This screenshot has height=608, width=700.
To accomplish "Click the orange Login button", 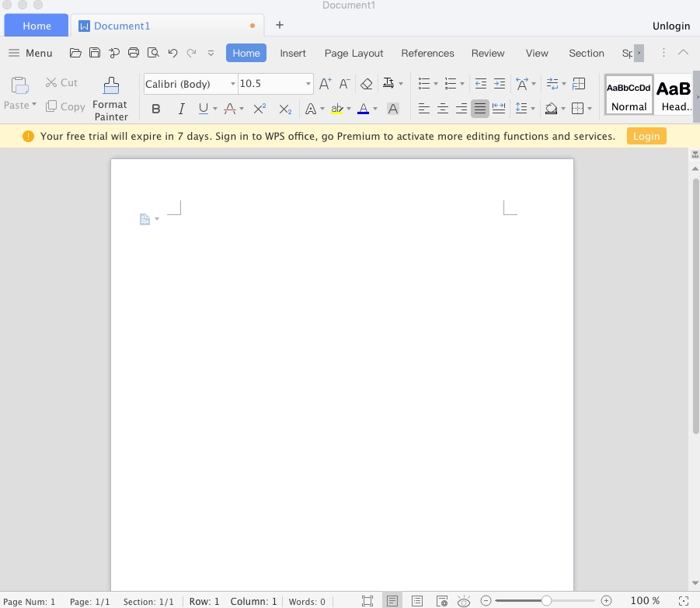I will tap(646, 136).
